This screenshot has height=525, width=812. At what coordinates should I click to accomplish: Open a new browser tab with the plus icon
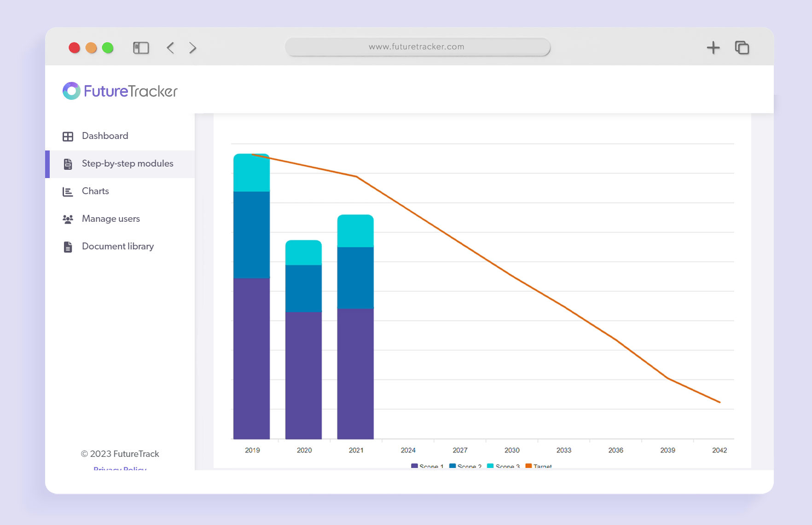[713, 47]
